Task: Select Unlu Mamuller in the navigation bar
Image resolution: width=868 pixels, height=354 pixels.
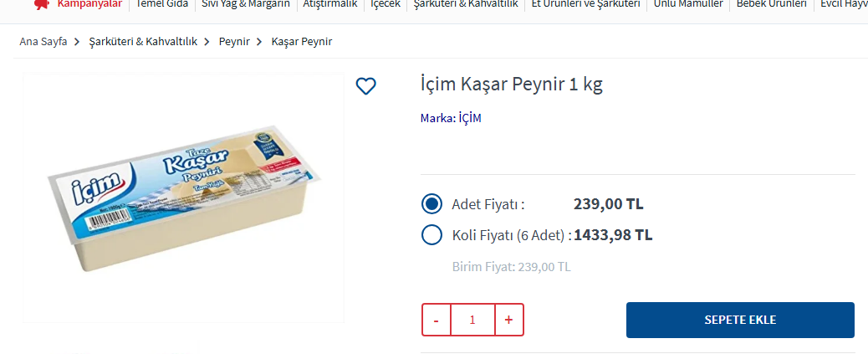Action: tap(688, 4)
